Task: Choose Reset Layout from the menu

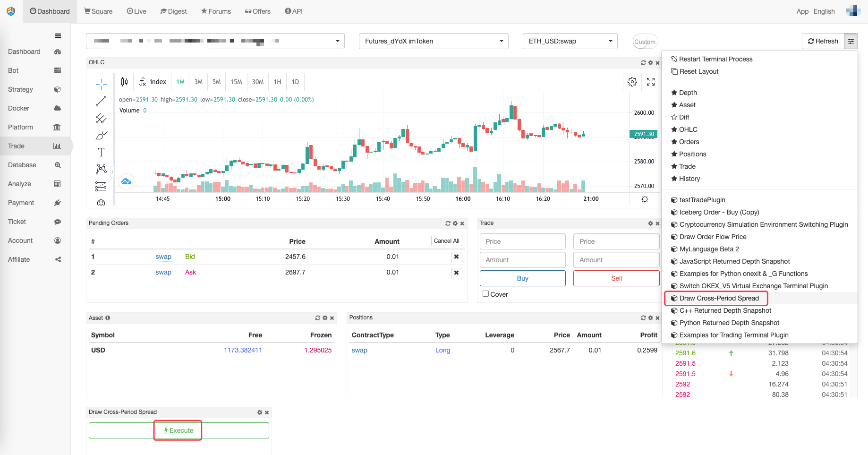Action: tap(695, 71)
